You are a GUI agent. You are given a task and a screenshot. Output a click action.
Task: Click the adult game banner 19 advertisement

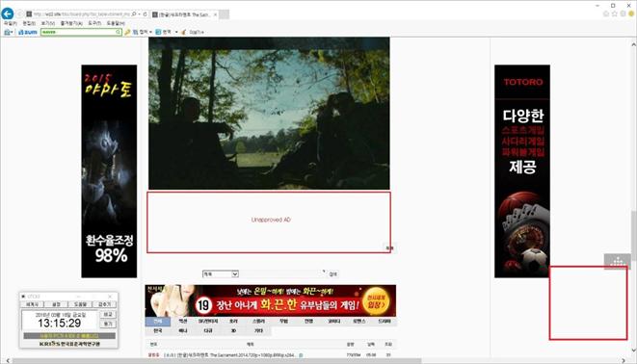tap(271, 300)
